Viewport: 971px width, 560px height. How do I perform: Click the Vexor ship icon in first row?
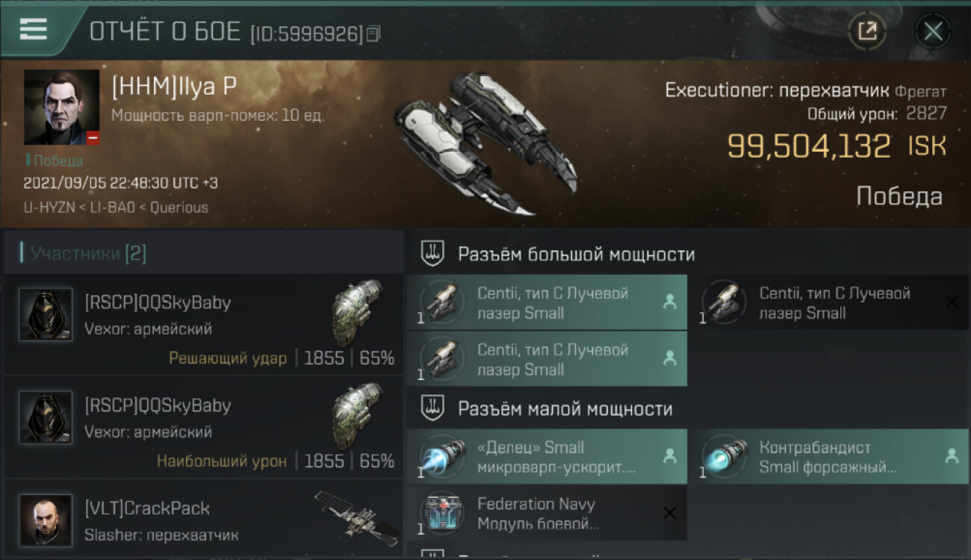357,312
